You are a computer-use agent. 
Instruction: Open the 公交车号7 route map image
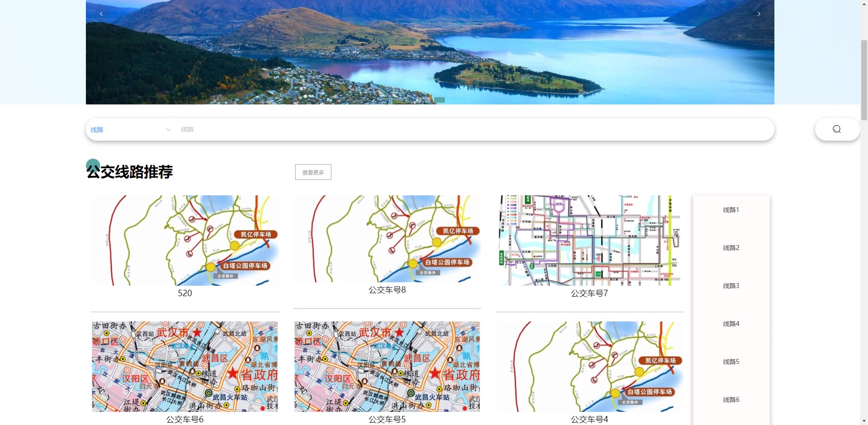[590, 241]
